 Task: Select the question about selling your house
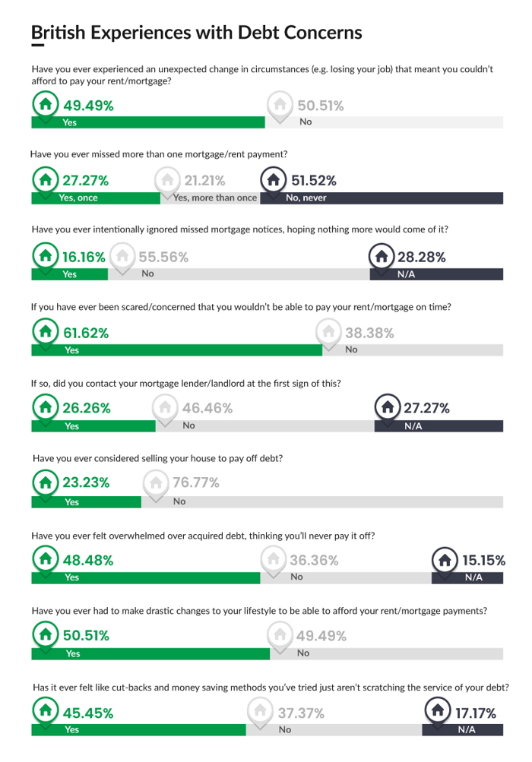click(x=157, y=458)
